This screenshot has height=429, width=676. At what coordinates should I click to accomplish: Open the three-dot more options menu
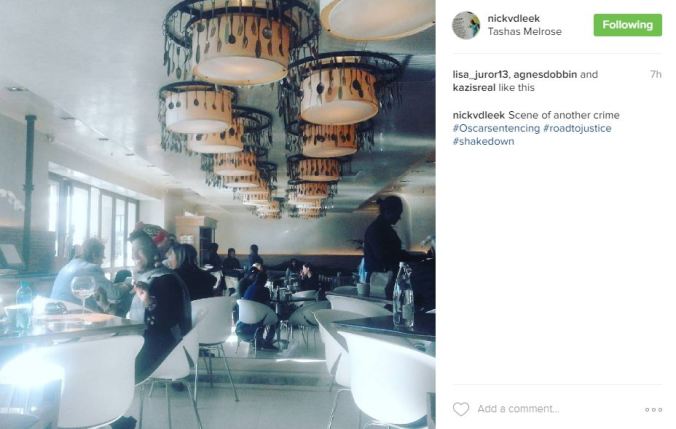coord(653,409)
